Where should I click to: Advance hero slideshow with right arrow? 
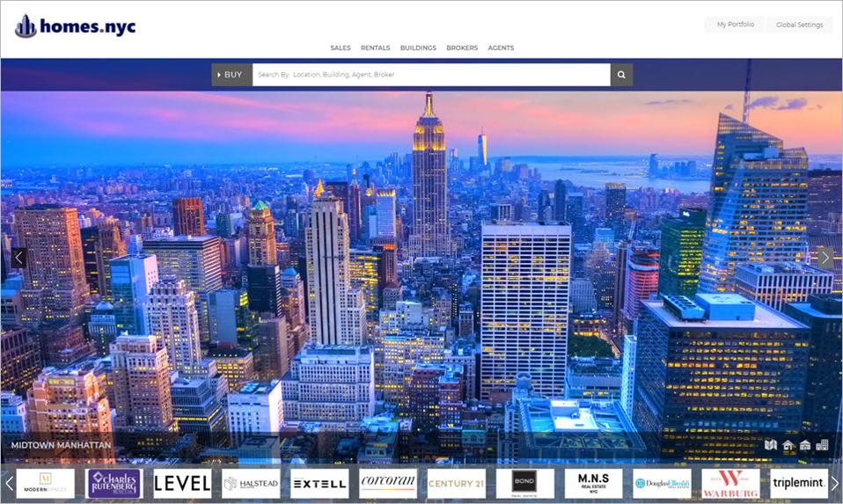[x=825, y=258]
